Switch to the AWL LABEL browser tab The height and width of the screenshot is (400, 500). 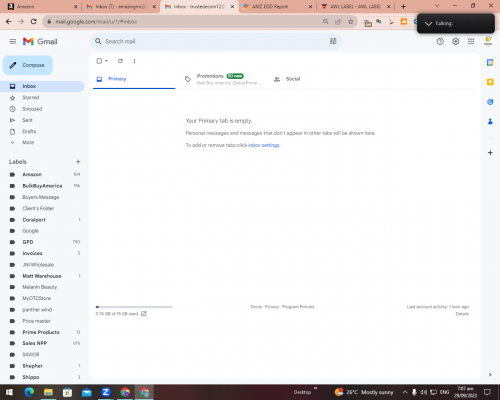(x=355, y=6)
